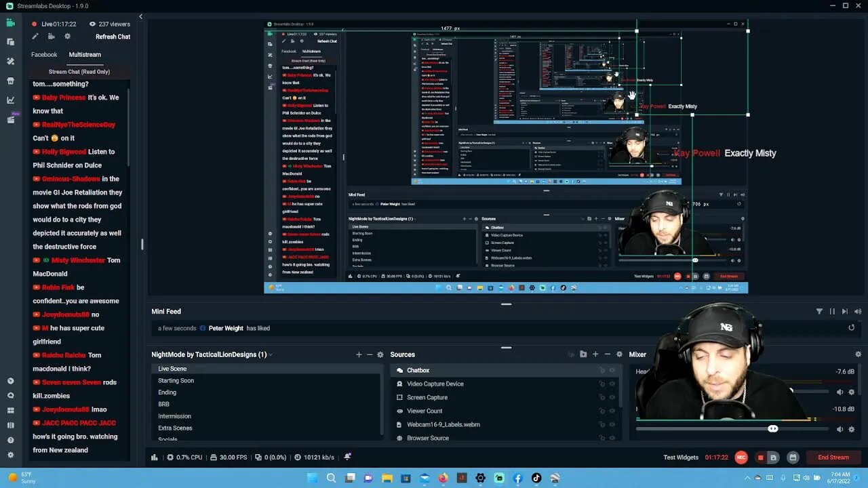This screenshot has width=868, height=488.
Task: Add a new scene with plus icon
Action: point(359,354)
